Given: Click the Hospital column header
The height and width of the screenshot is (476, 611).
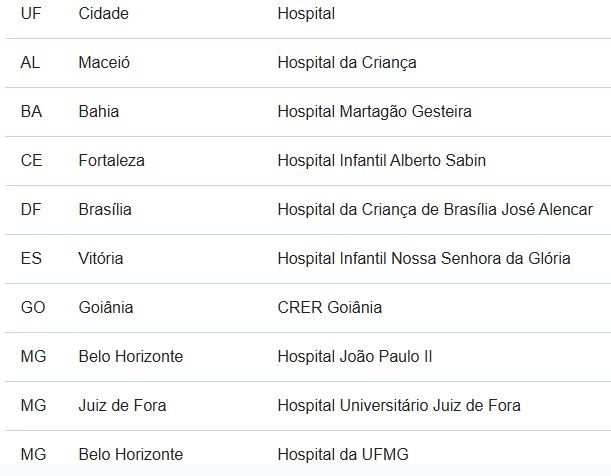Looking at the screenshot, I should coord(306,14).
